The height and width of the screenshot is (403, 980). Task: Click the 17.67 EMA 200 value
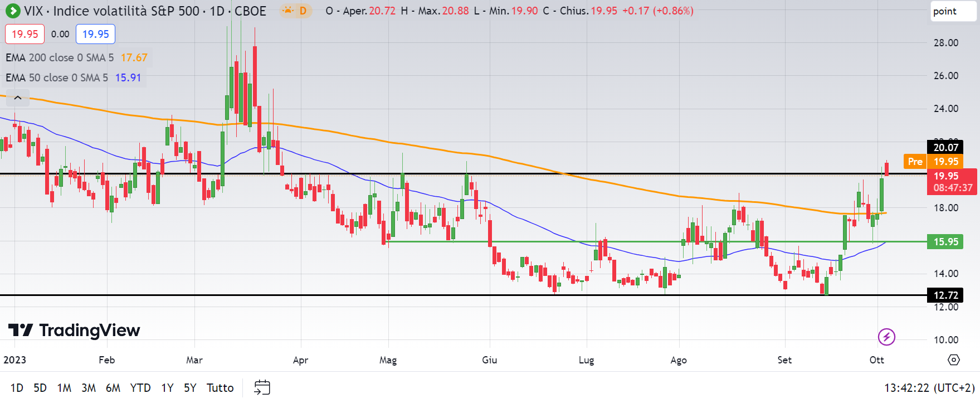134,57
